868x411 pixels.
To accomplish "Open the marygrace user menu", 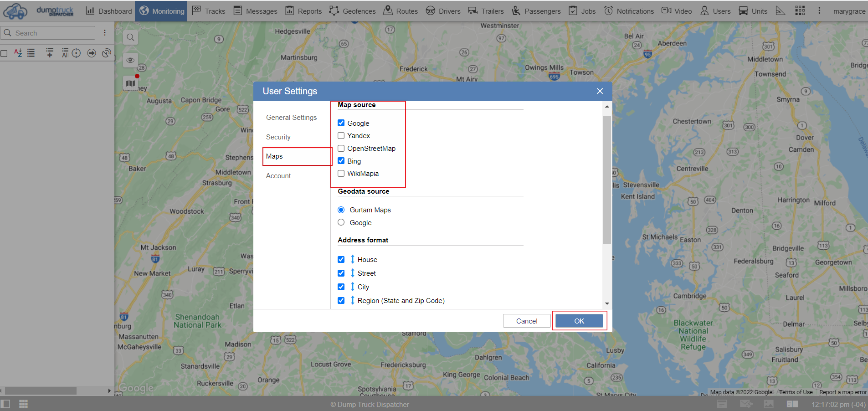I will click(x=849, y=11).
